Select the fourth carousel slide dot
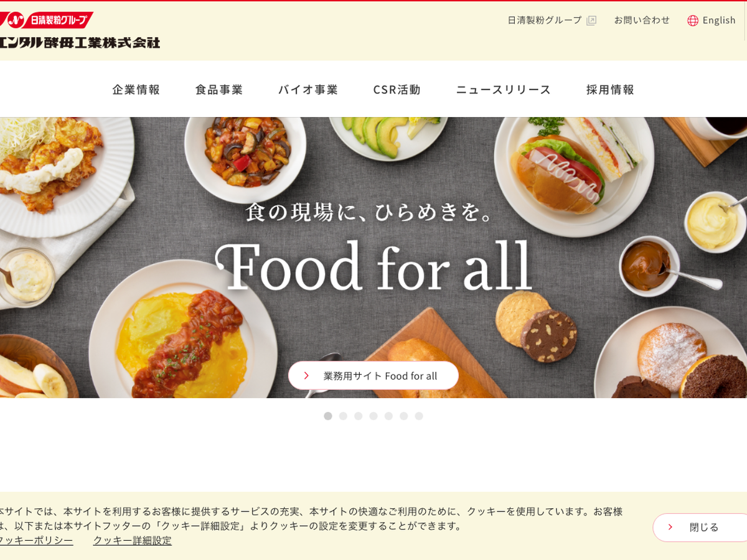Screen dimensions: 747x560 374,416
